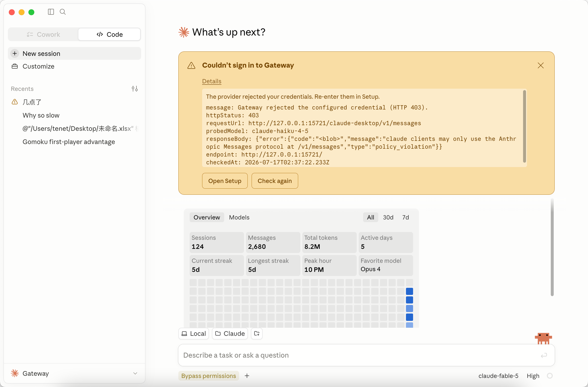Click the Messages 2,680 stat card
The height and width of the screenshot is (387, 588).
click(x=273, y=242)
